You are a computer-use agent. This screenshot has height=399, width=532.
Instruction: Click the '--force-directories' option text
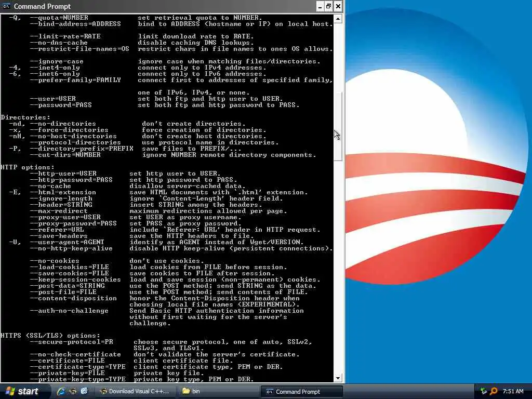pos(69,130)
